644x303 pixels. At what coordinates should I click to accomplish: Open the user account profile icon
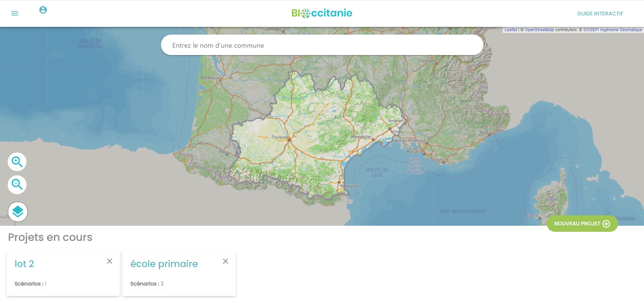pyautogui.click(x=43, y=10)
